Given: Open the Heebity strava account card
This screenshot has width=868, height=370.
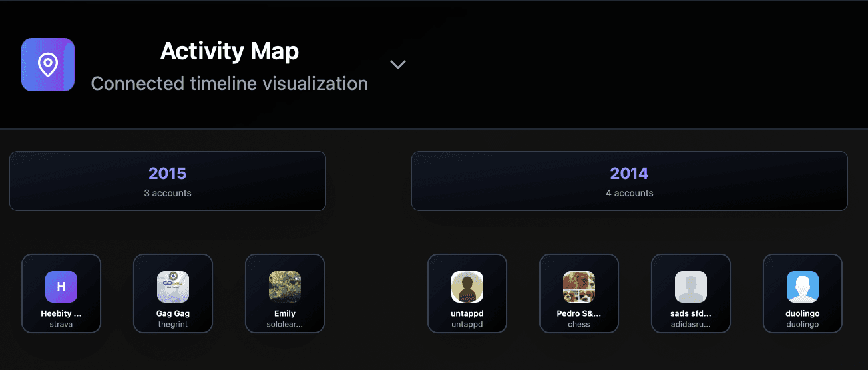Looking at the screenshot, I should pos(61,293).
